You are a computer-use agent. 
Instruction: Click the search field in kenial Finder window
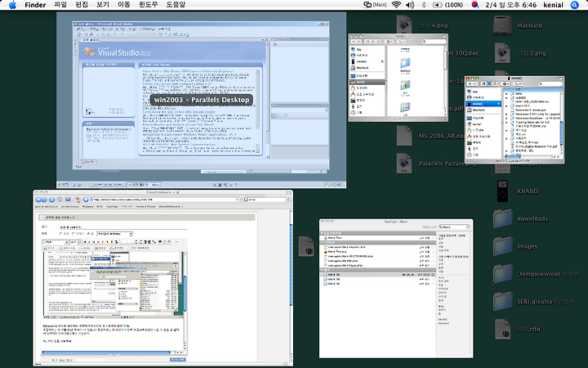point(434,42)
